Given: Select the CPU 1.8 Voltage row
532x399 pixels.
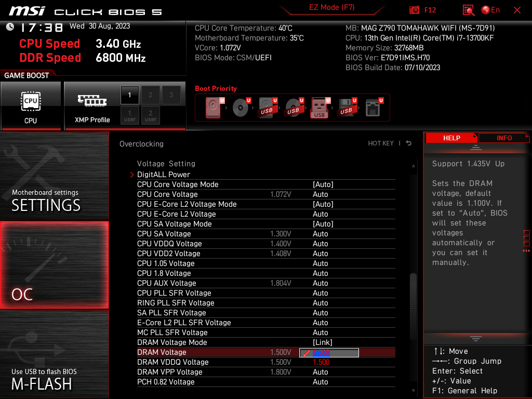Looking at the screenshot, I should (266, 273).
